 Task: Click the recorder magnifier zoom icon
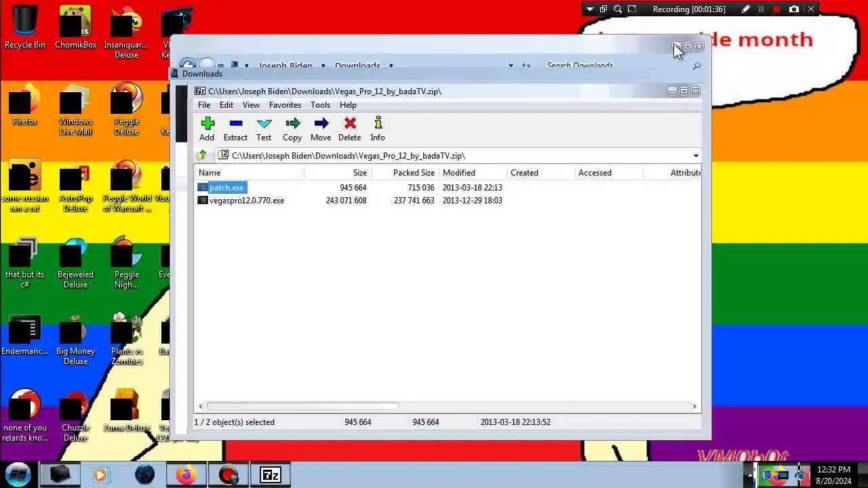point(618,9)
